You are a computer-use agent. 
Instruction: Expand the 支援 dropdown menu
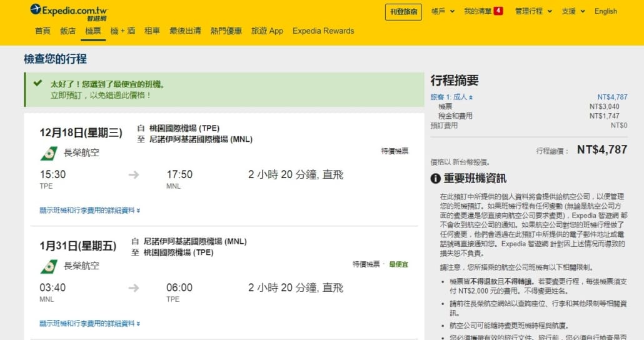pos(573,11)
